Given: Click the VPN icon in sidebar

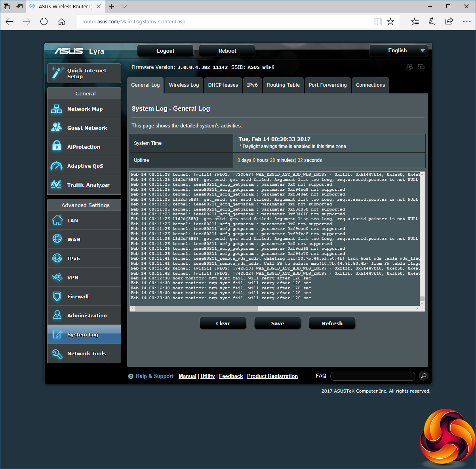Looking at the screenshot, I should [57, 277].
